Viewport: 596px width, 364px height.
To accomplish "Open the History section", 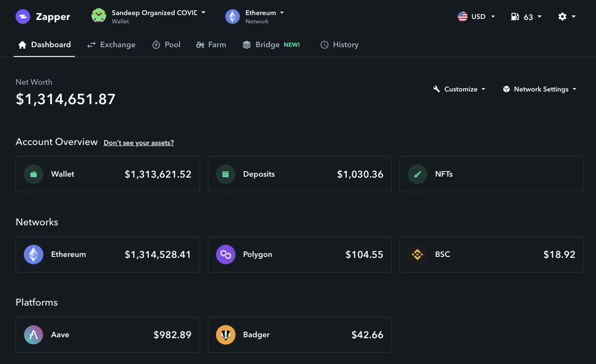I will [339, 45].
